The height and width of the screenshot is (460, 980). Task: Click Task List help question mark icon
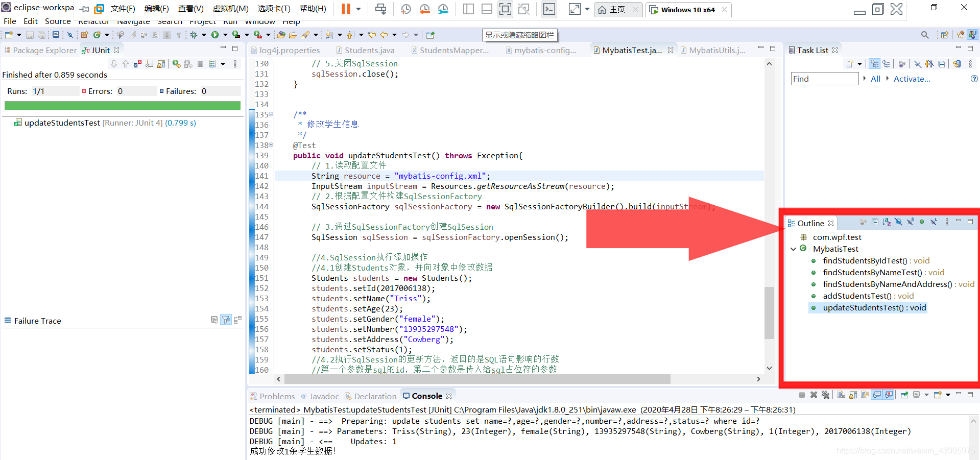coord(974,79)
